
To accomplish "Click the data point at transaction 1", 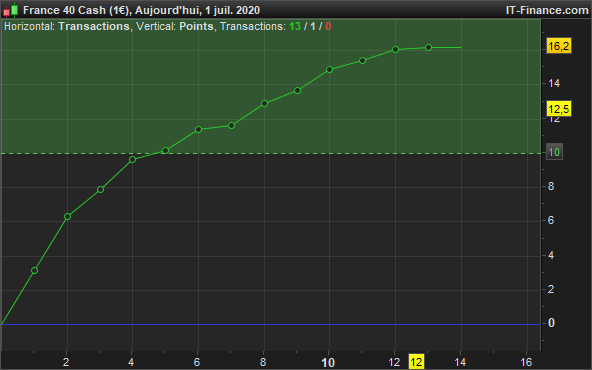I will (34, 270).
